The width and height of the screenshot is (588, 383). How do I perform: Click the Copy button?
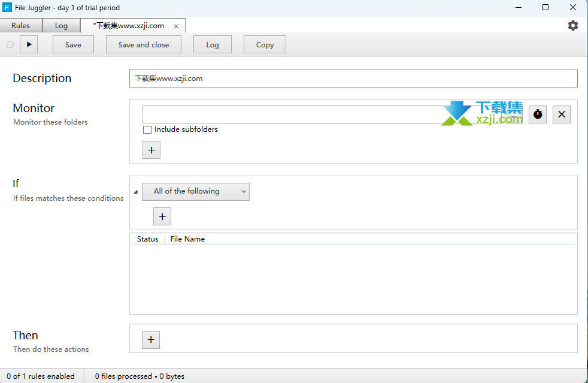265,44
